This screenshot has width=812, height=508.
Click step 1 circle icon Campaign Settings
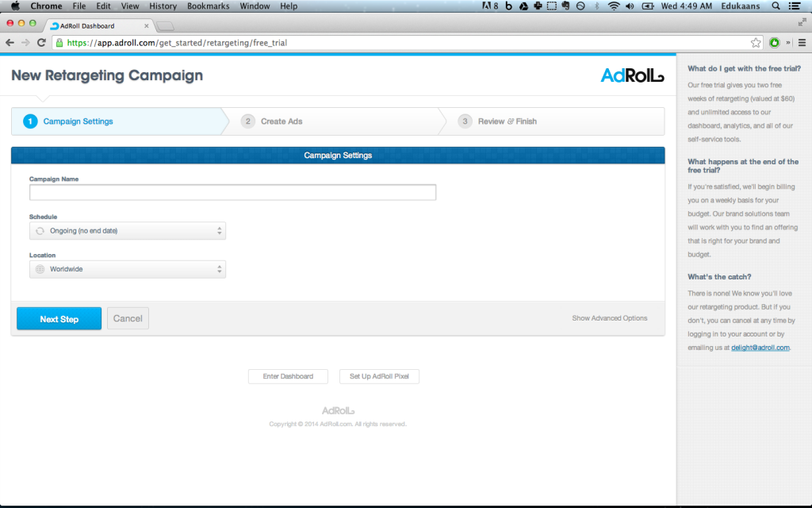(30, 121)
